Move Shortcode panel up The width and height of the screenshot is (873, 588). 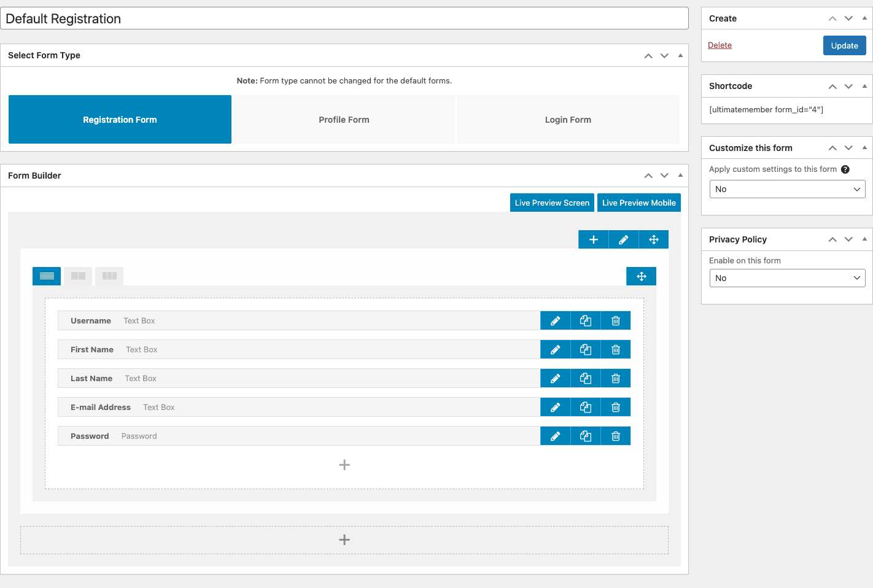(x=832, y=86)
